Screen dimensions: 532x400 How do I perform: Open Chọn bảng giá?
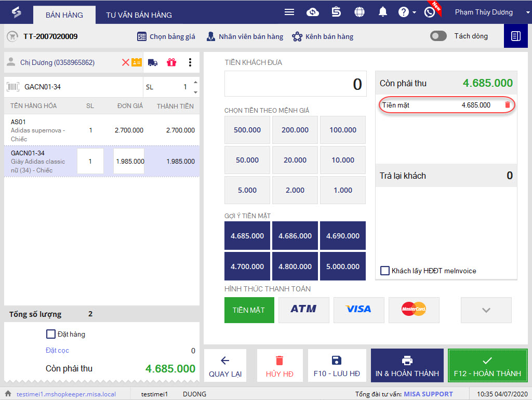coord(166,36)
